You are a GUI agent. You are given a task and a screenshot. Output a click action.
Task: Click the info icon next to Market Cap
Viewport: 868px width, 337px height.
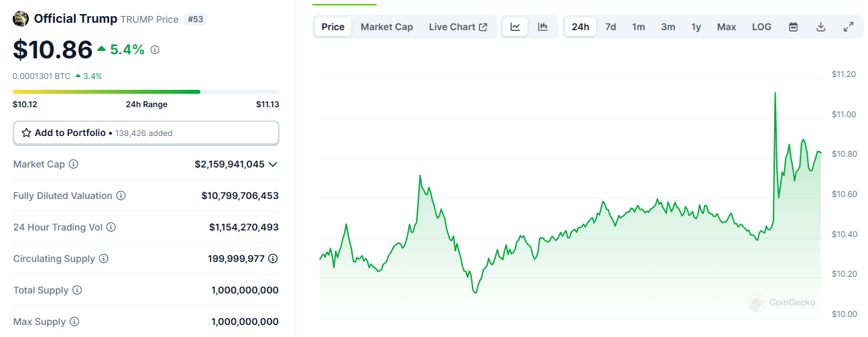(74, 164)
